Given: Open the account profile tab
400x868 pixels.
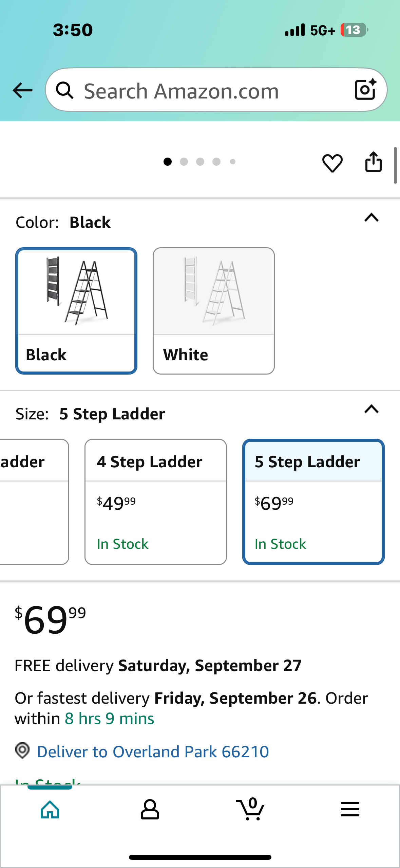Looking at the screenshot, I should click(x=150, y=810).
